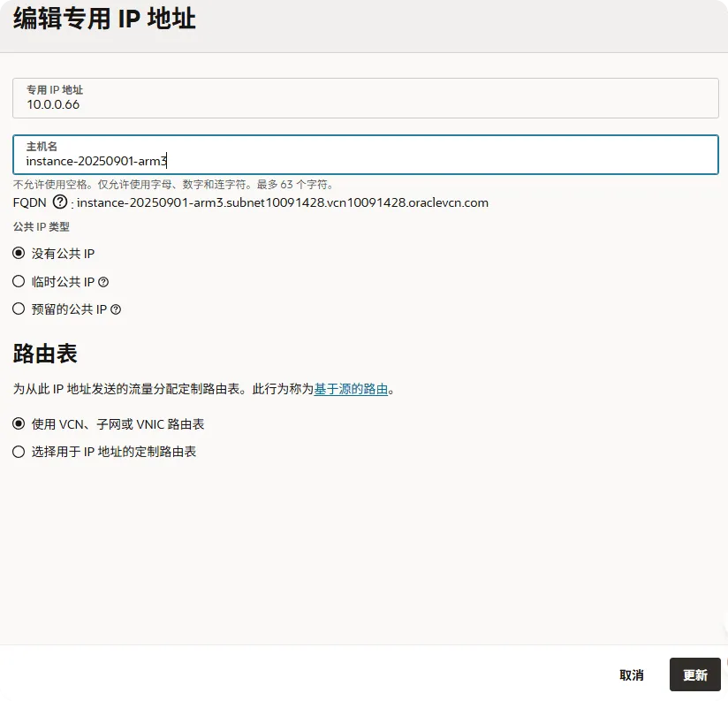Select the 临时公共 IP radio button

tap(19, 281)
